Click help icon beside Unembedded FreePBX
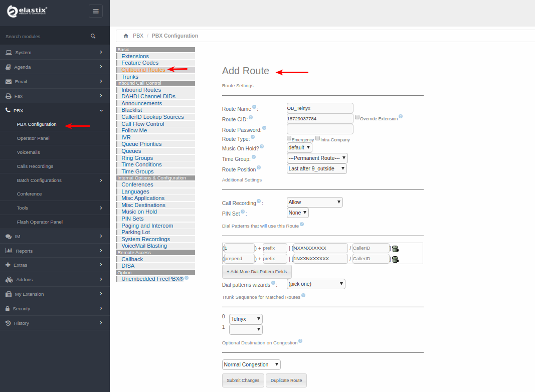Screen dimensions: 535x392 (187, 278)
